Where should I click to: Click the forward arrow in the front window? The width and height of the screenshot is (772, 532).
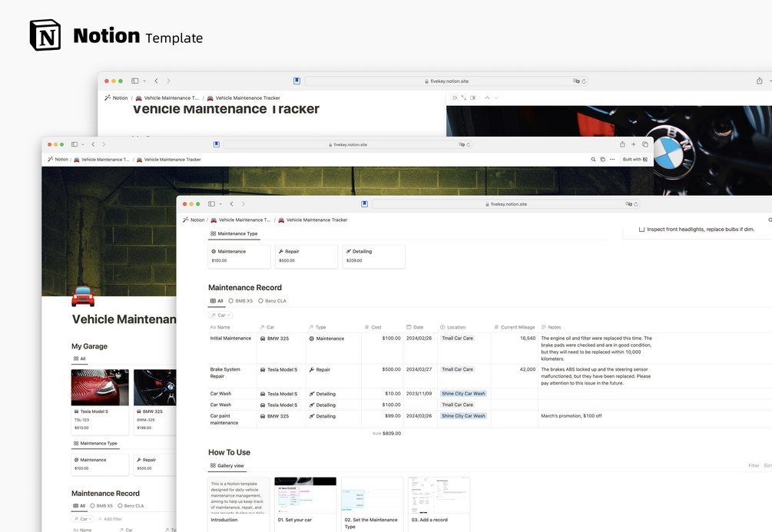tap(244, 203)
